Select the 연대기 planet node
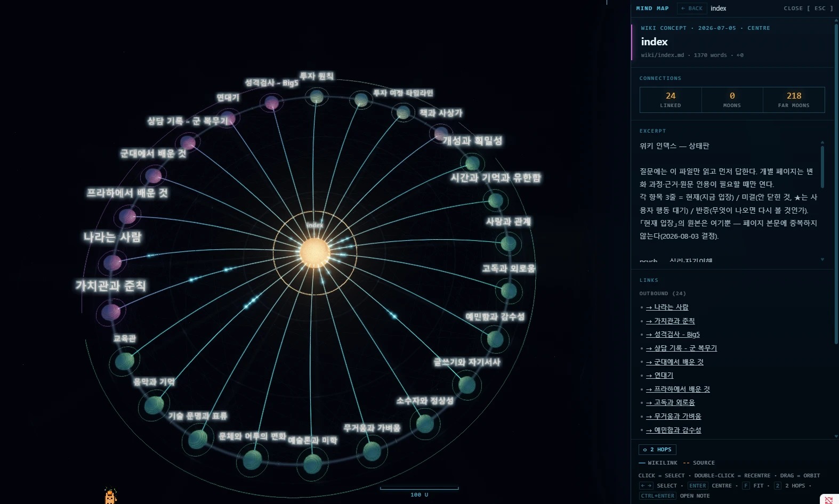This screenshot has height=504, width=839. (228, 118)
